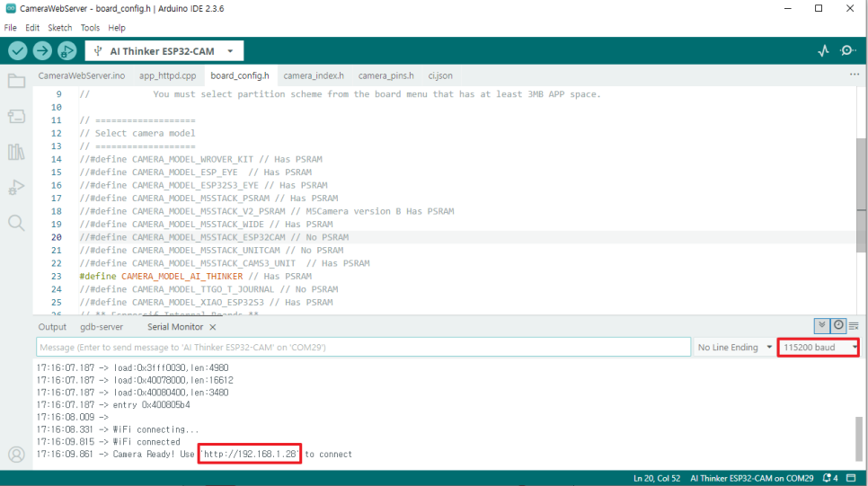Switch to the ci.json tab
The image size is (868, 486).
(440, 75)
